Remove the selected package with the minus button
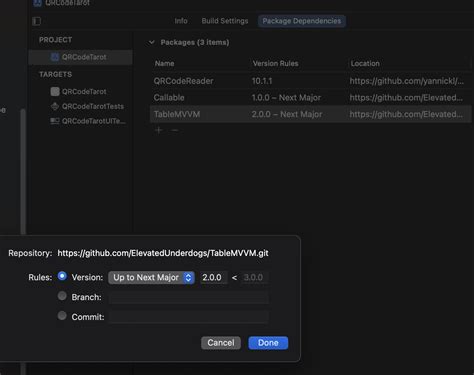The image size is (474, 375). [175, 130]
